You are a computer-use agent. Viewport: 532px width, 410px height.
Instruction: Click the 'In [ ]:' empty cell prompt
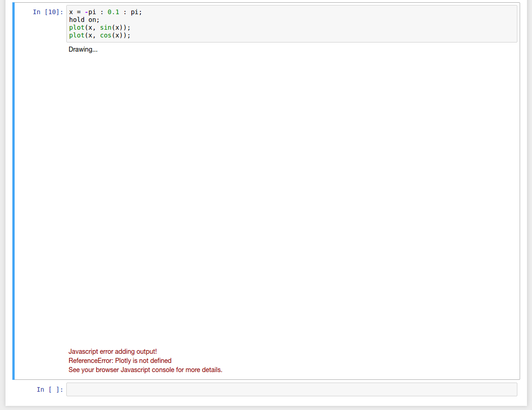click(50, 389)
